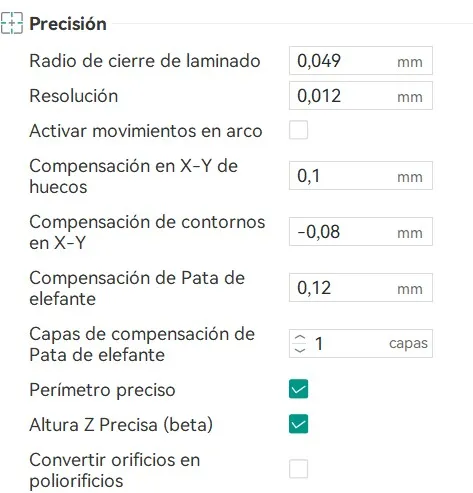Edit the Radio de cierre de laminado field
The image size is (473, 493).
tap(361, 61)
